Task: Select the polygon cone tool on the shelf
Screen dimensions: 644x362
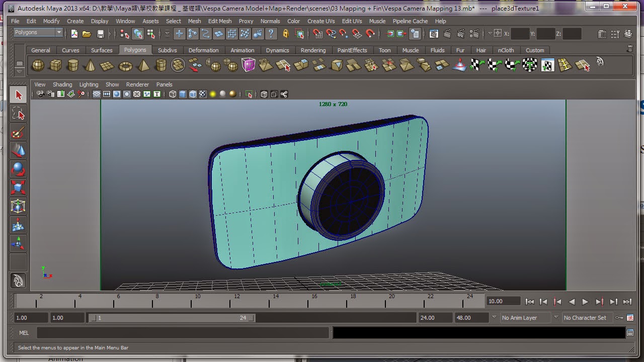Action: tap(92, 65)
